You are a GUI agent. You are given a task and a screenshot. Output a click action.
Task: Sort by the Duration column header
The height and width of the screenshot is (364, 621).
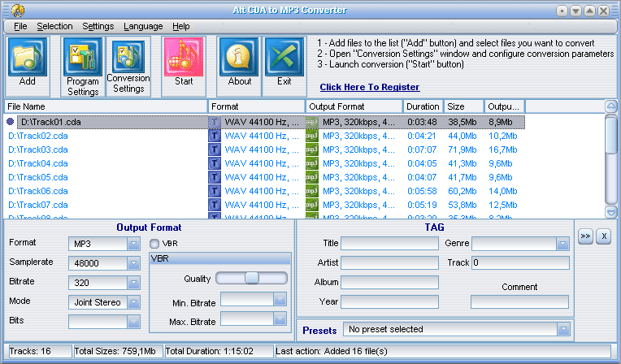click(x=423, y=106)
